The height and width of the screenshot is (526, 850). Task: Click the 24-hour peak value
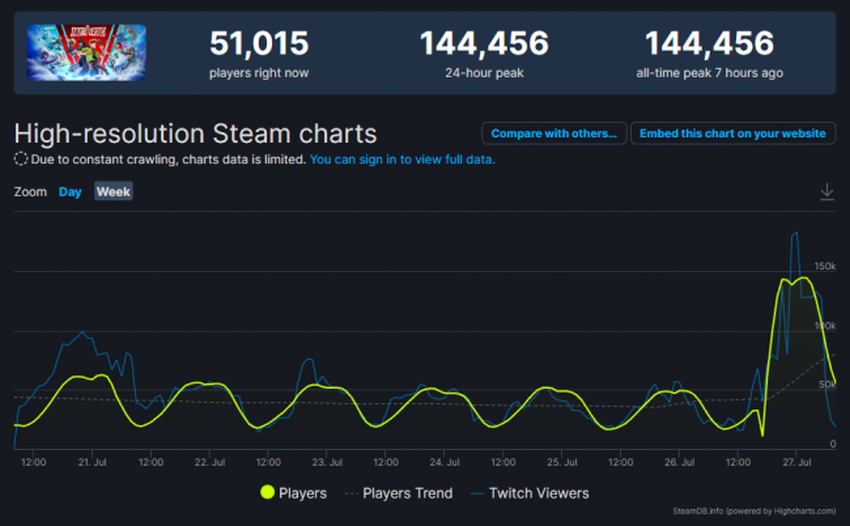[484, 44]
